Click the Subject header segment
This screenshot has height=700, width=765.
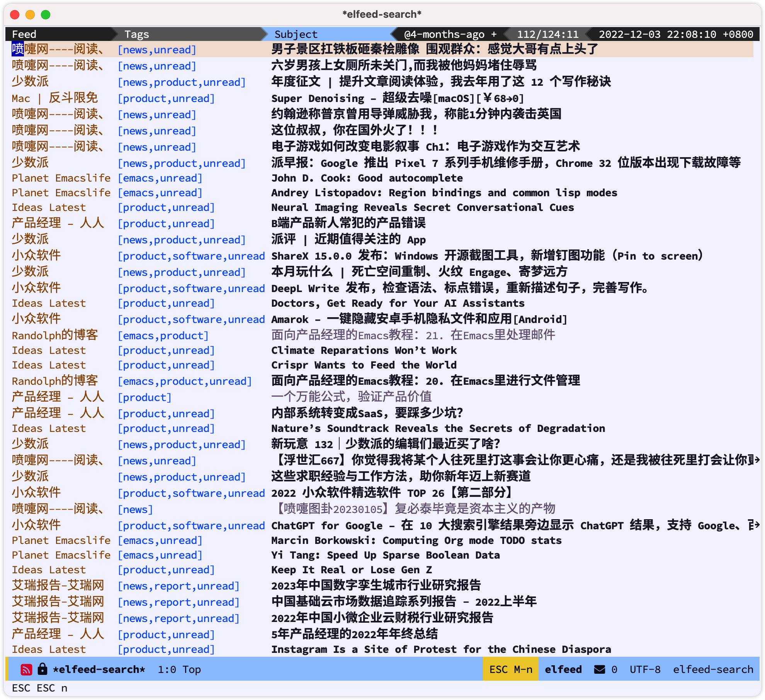[328, 34]
